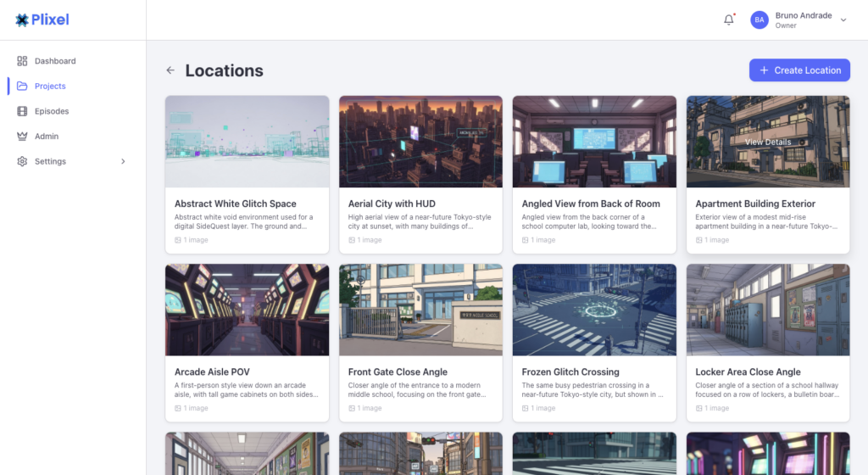
Task: Open the Aerial City with HUD thumbnail
Action: (420, 142)
